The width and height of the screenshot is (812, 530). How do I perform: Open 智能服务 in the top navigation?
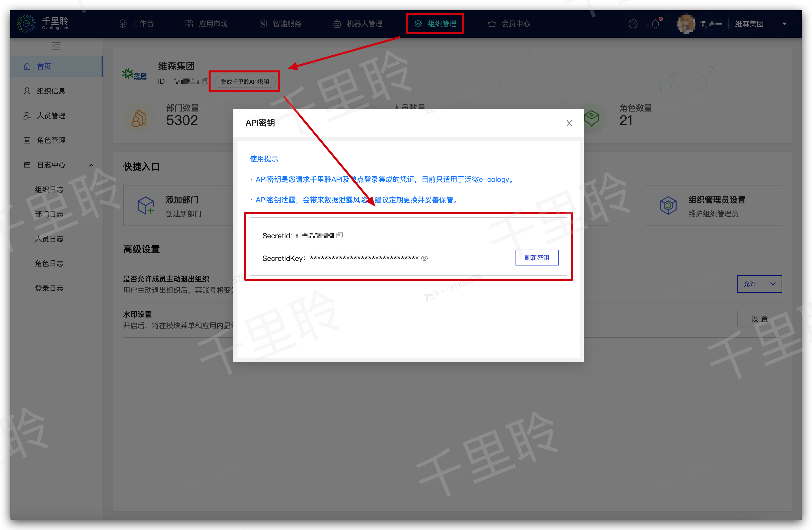point(280,24)
